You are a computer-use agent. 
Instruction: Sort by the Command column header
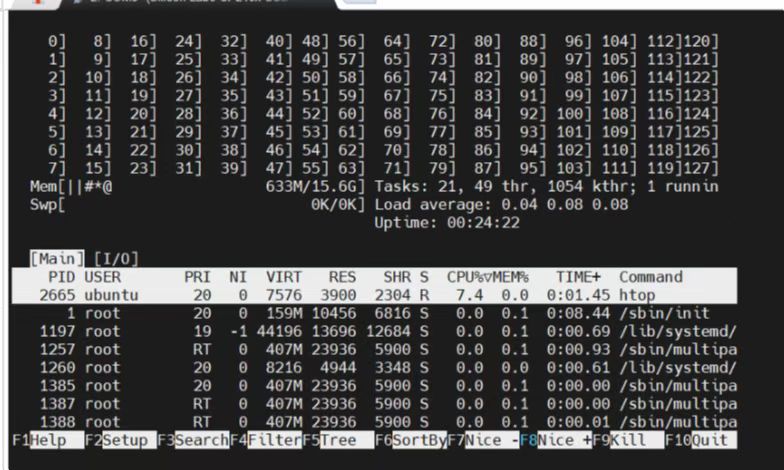(651, 277)
